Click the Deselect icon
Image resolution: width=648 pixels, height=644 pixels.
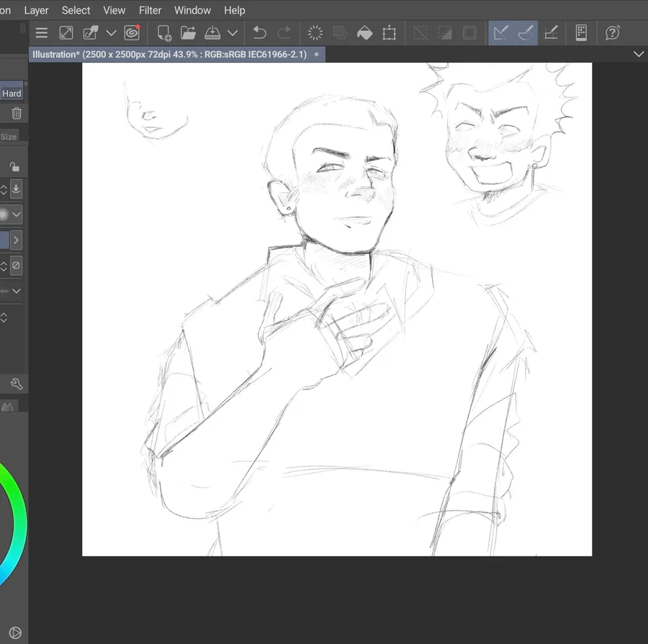click(x=420, y=32)
